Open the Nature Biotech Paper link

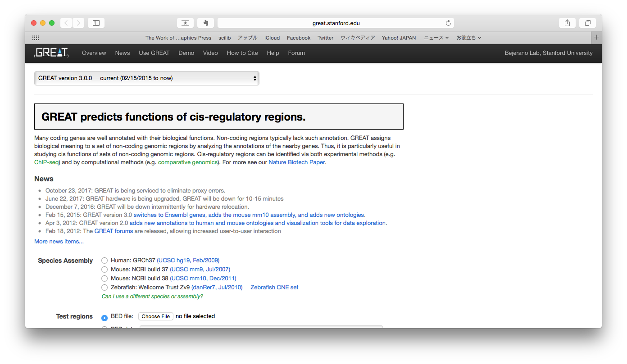pos(297,162)
